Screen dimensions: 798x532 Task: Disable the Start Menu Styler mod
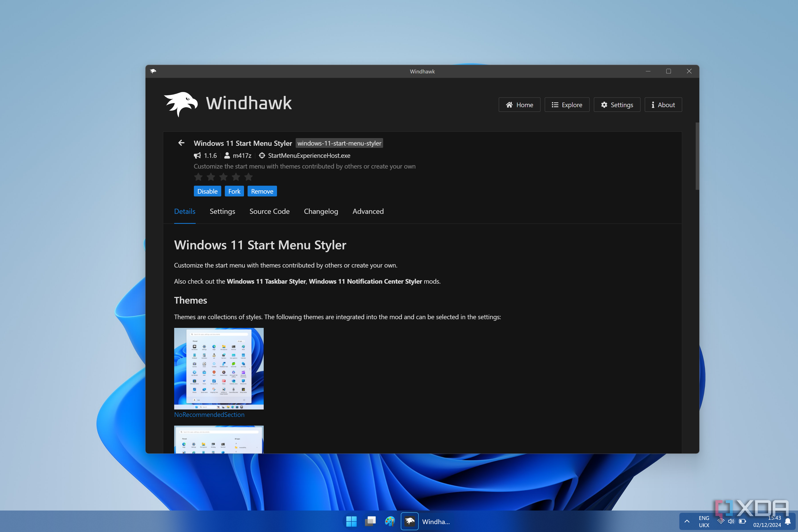pyautogui.click(x=207, y=191)
